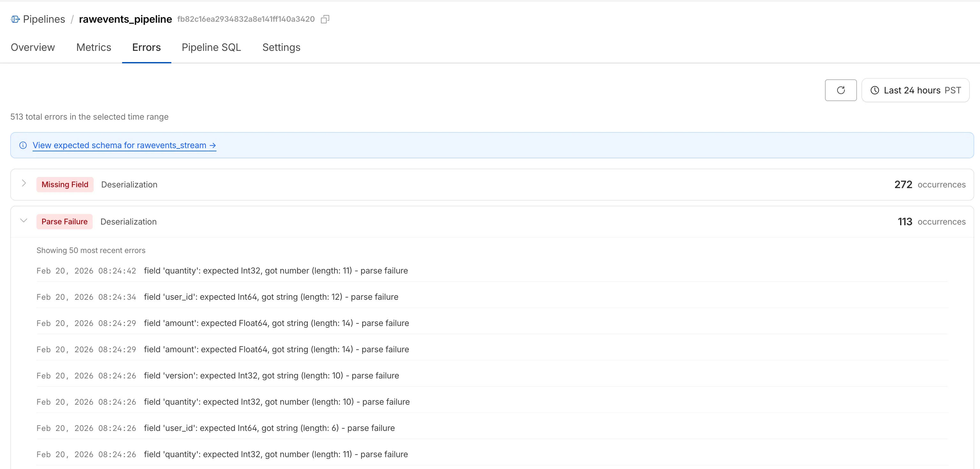Switch to the Metrics tab
980x469 pixels.
click(94, 47)
